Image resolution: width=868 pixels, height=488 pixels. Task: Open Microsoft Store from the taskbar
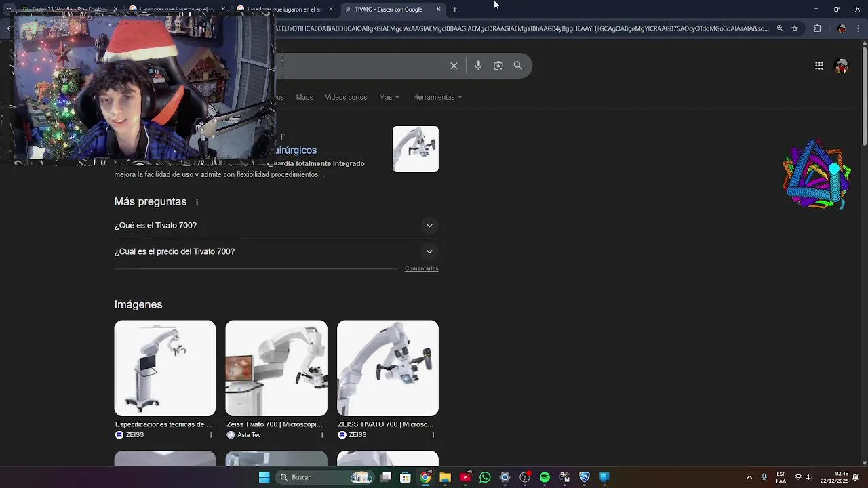(406, 477)
